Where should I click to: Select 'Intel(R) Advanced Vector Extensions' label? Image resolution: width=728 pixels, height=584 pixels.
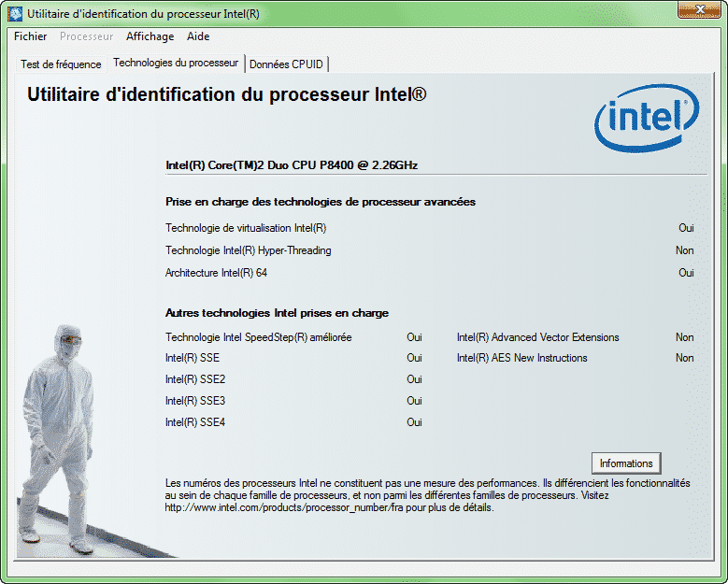tap(537, 337)
